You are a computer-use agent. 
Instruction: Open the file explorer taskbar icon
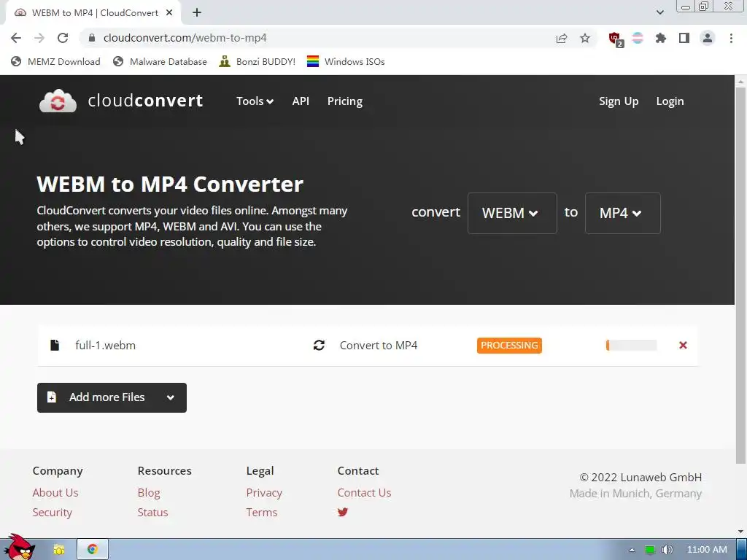pos(59,550)
